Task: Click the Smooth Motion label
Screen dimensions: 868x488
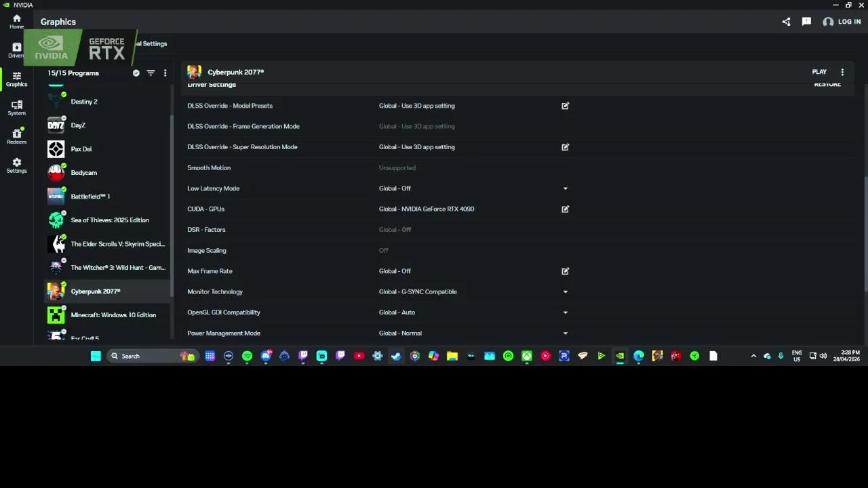Action: click(209, 168)
